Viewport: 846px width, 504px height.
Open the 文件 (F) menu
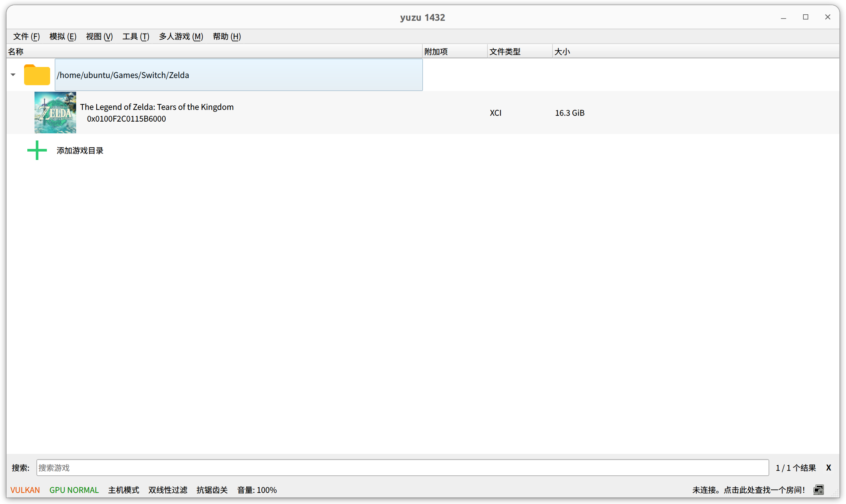(26, 36)
